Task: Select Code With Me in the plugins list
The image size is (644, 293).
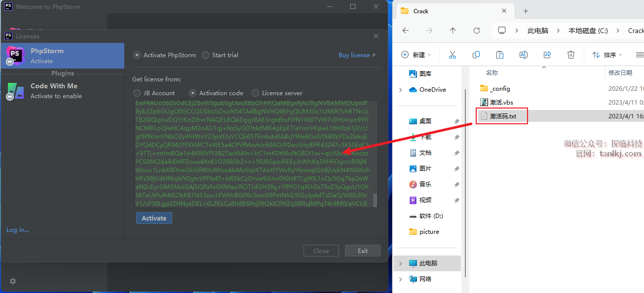Action: [54, 90]
